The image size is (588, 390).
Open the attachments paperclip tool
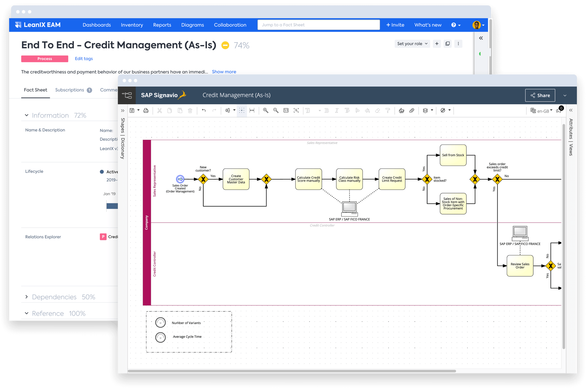412,110
